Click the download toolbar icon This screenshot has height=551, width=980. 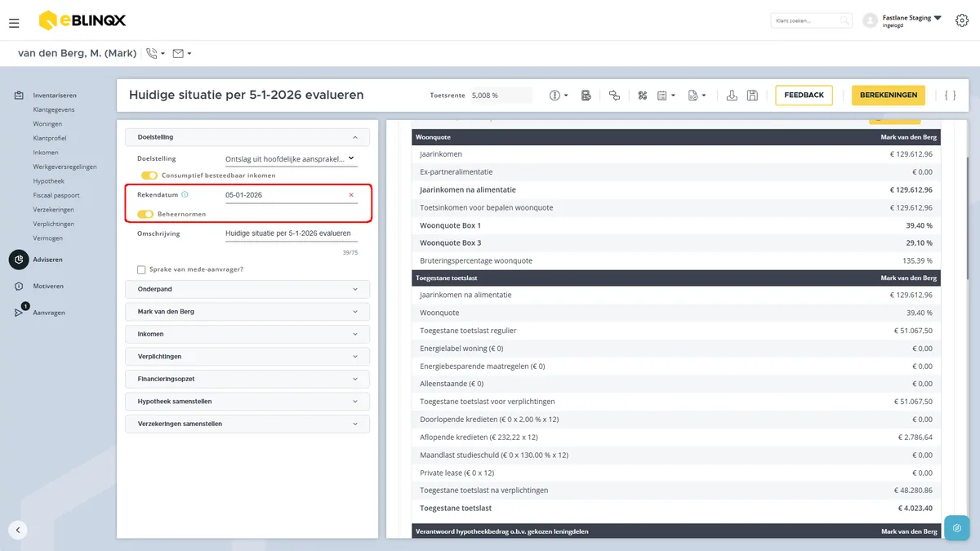tap(732, 96)
